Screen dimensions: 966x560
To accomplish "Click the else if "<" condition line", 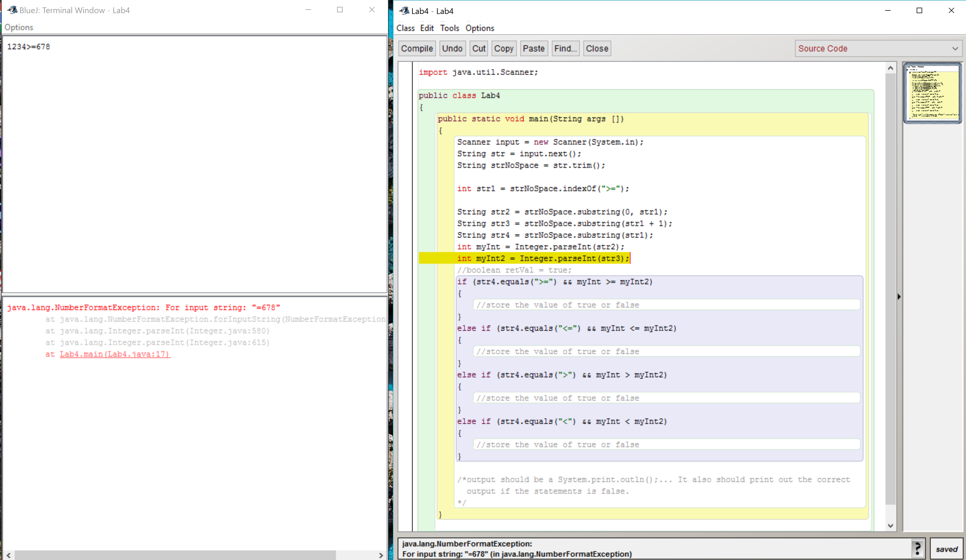I will click(x=562, y=421).
